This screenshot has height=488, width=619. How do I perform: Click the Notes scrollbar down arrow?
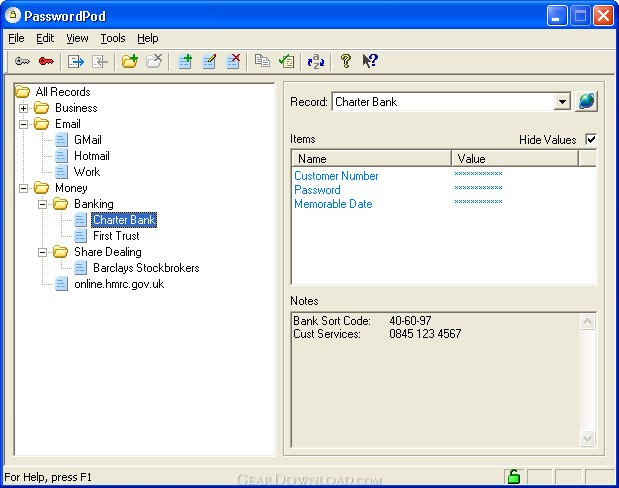[587, 439]
